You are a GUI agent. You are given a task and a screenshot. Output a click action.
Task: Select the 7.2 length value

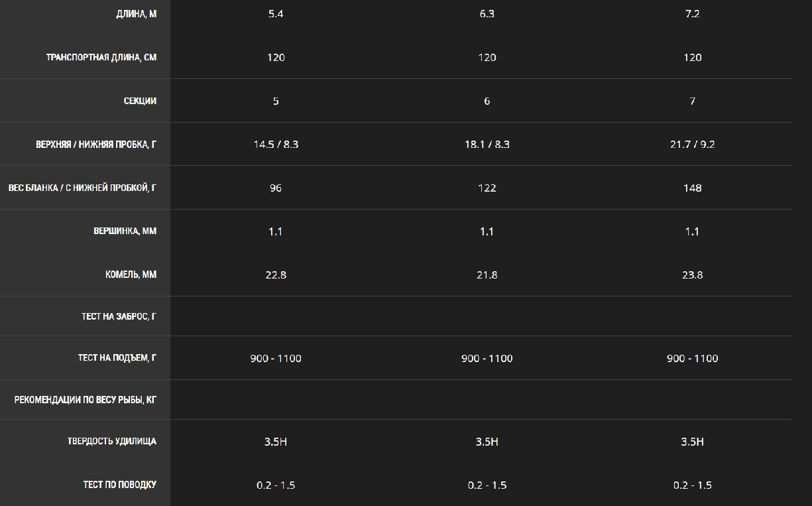[692, 14]
